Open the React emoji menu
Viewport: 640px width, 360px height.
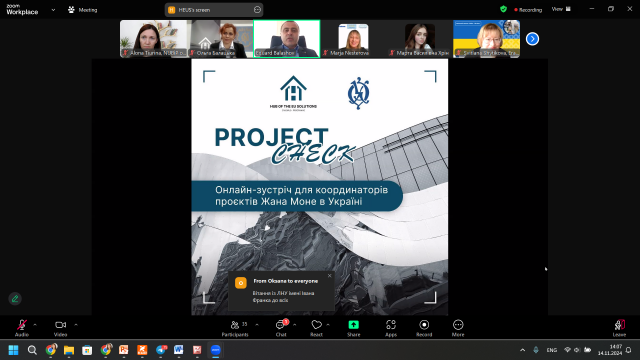click(316, 328)
